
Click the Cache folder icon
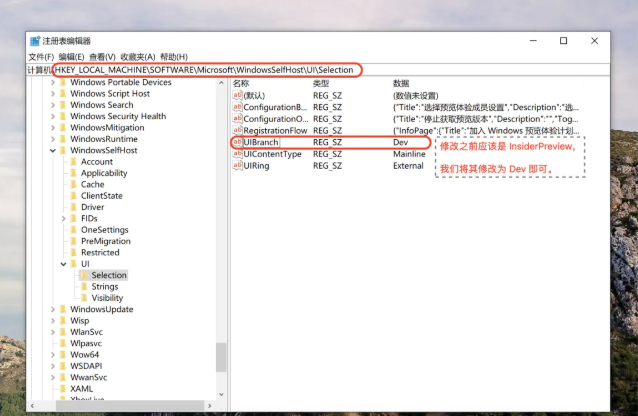click(74, 184)
